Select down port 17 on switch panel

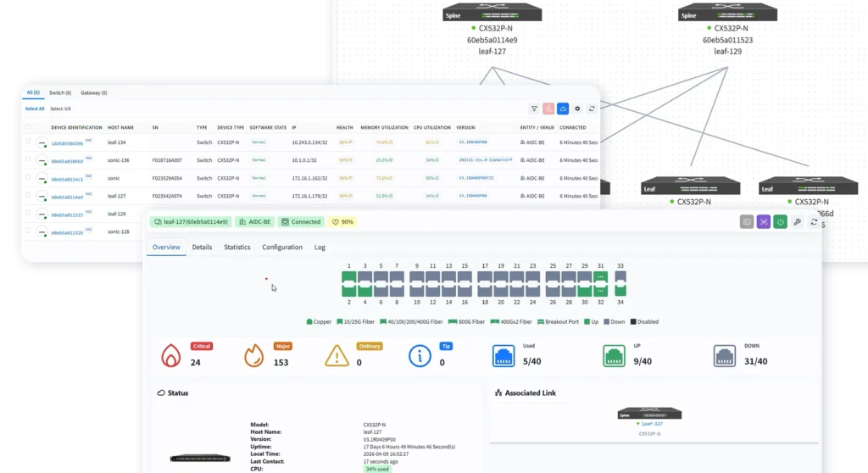(x=485, y=277)
